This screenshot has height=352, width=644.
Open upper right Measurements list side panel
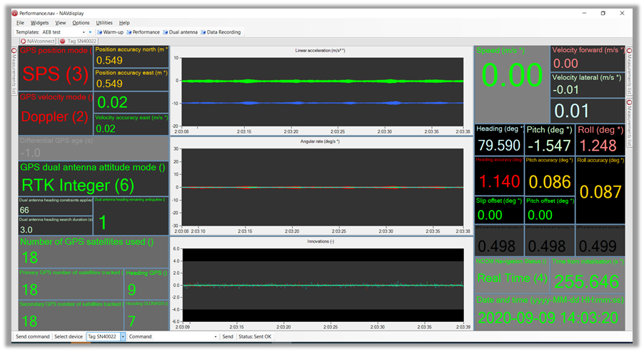[x=629, y=71]
